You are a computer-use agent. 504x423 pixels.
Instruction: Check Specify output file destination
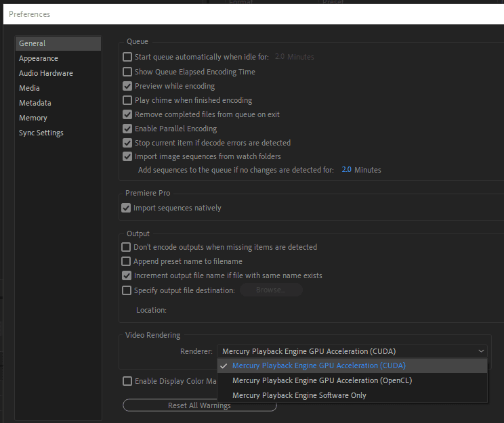(126, 290)
